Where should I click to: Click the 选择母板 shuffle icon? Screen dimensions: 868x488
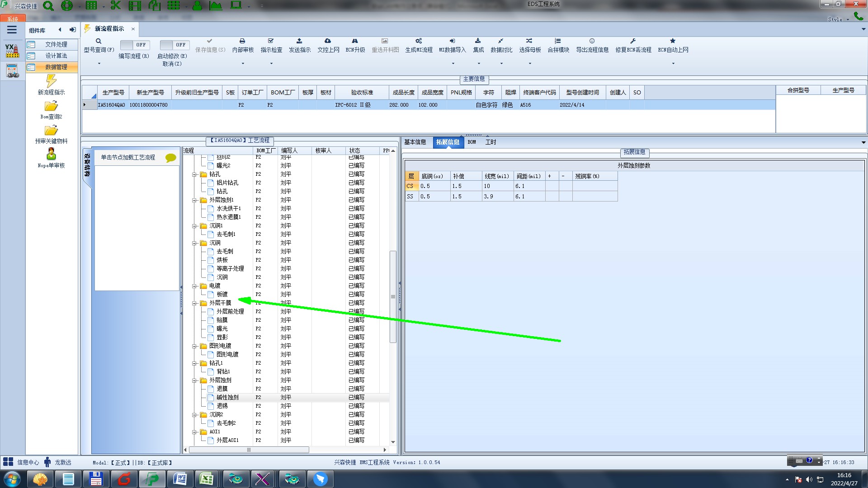click(529, 41)
